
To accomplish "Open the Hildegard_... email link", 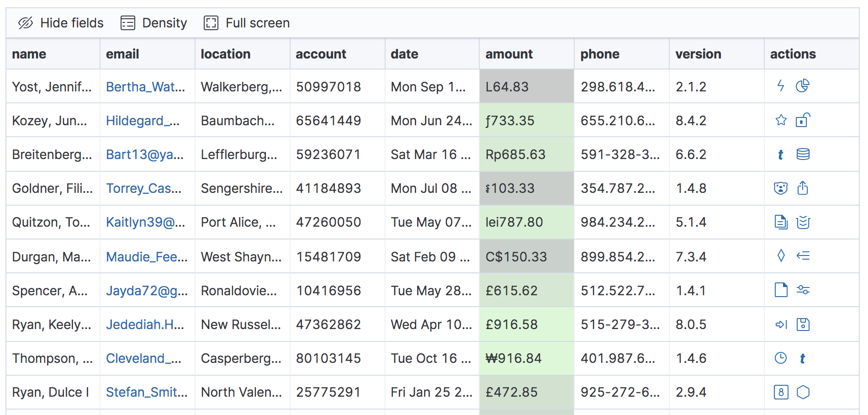I will [143, 120].
